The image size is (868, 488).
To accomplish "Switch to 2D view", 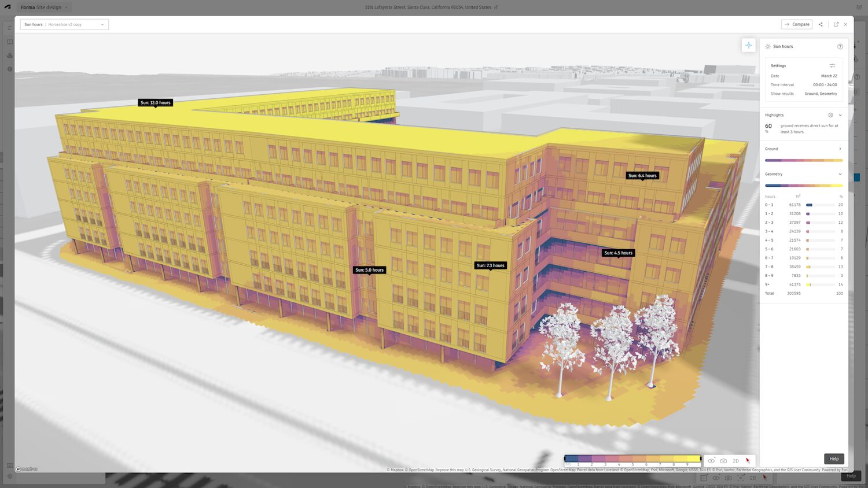I will click(735, 460).
